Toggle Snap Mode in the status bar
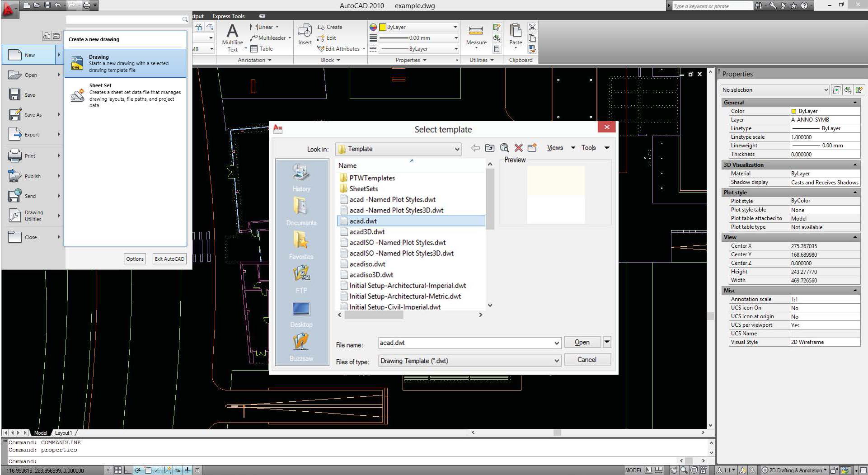The width and height of the screenshot is (868, 475). tap(108, 470)
